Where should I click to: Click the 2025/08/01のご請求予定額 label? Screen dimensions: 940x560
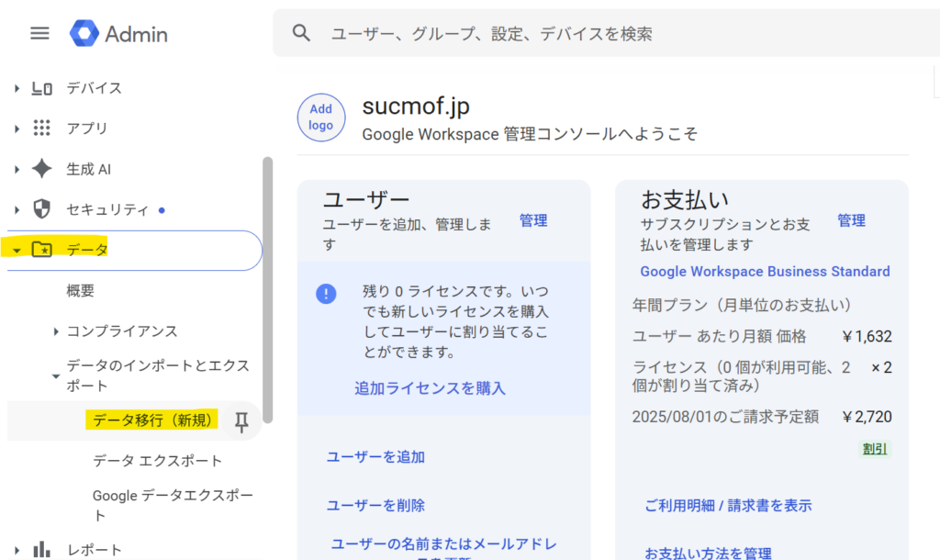pyautogui.click(x=725, y=417)
